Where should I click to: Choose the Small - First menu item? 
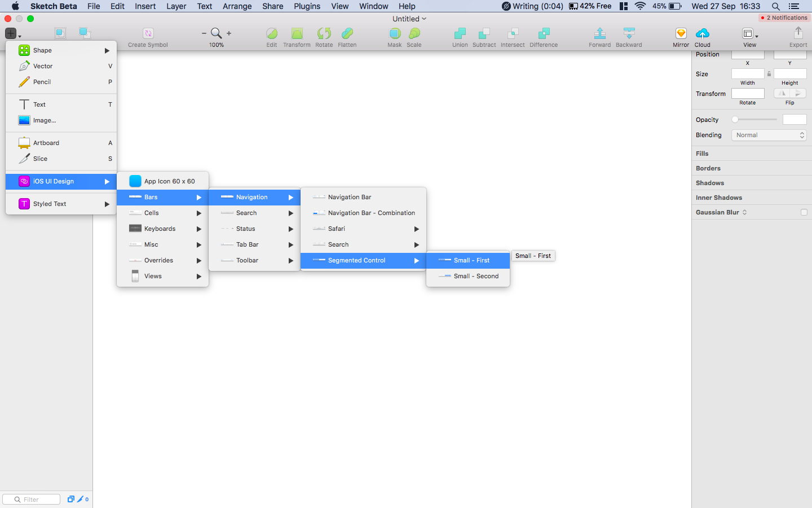[468, 260]
